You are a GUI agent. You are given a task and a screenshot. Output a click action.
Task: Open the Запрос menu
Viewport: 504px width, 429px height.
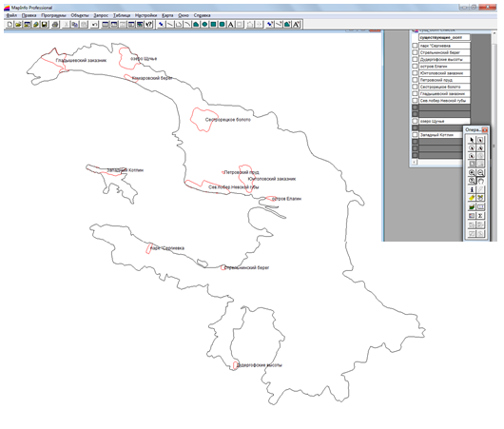click(x=101, y=15)
